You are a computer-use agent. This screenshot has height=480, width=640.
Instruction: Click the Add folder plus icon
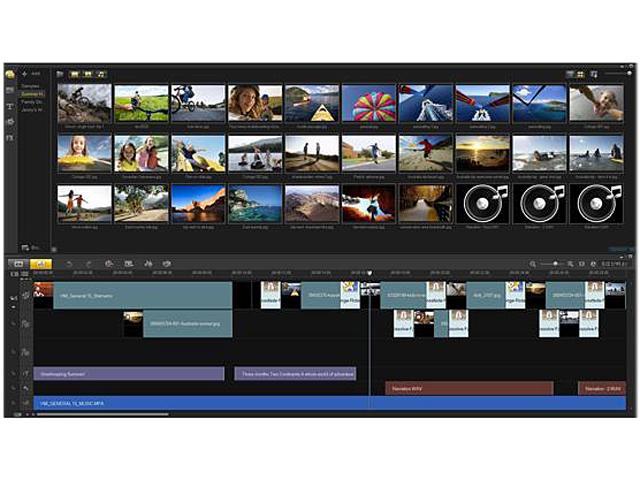click(x=25, y=74)
